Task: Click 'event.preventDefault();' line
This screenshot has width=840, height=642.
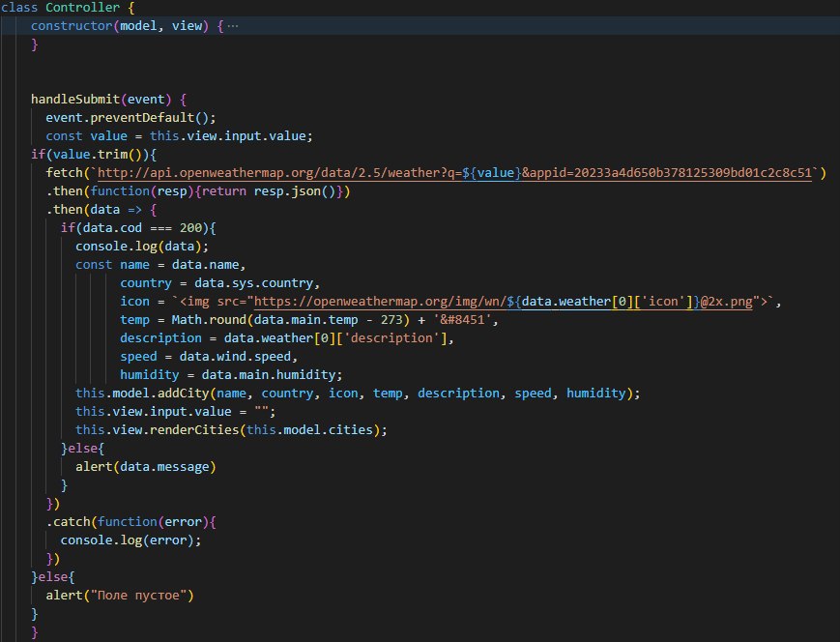Action: (x=130, y=117)
